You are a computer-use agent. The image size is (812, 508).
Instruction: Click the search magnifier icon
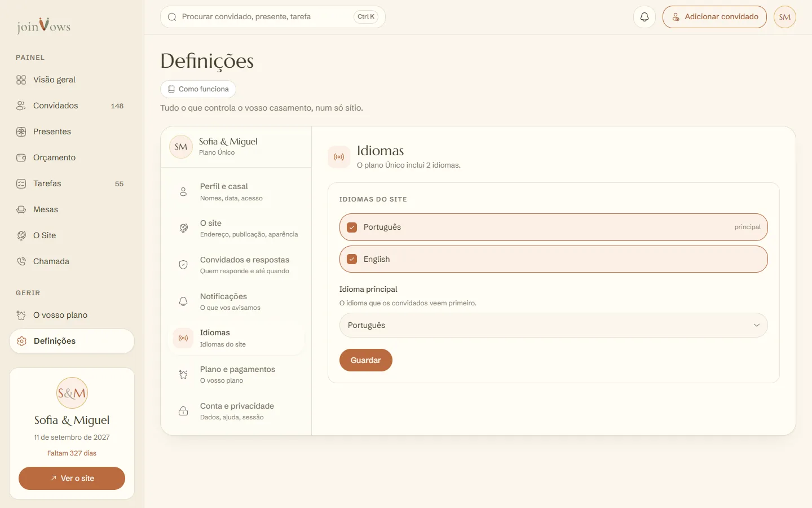pos(173,17)
